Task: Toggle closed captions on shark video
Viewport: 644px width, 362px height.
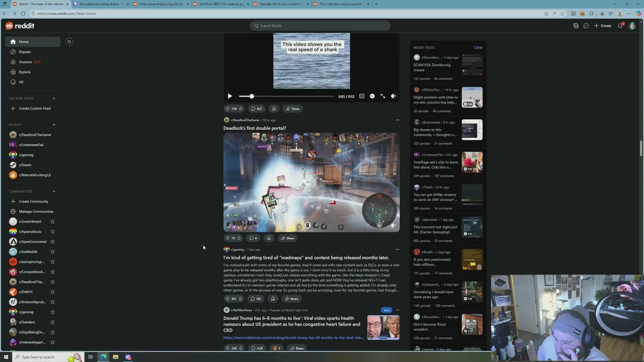Action: (x=362, y=96)
